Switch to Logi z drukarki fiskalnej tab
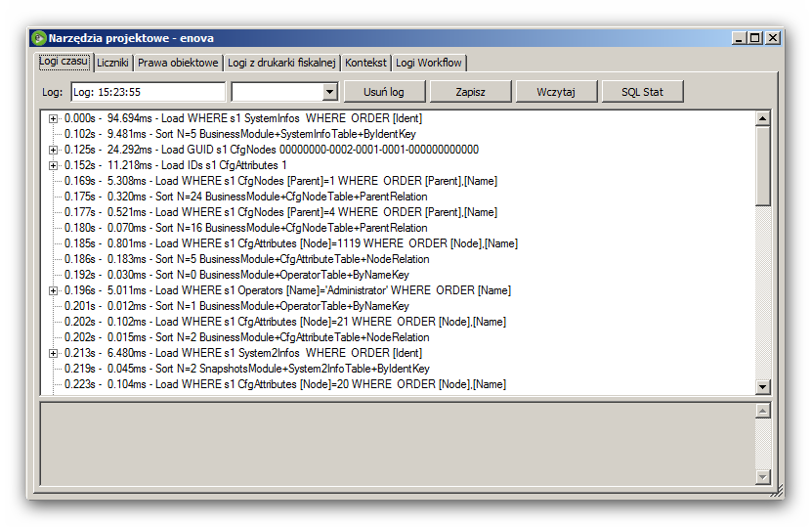 (281, 63)
